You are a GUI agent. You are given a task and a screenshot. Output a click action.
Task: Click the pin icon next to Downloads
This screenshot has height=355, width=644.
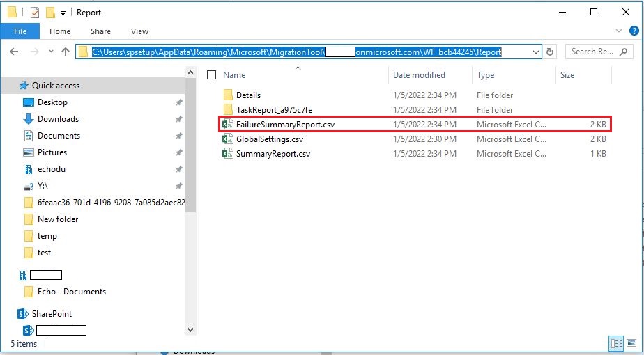pyautogui.click(x=178, y=120)
